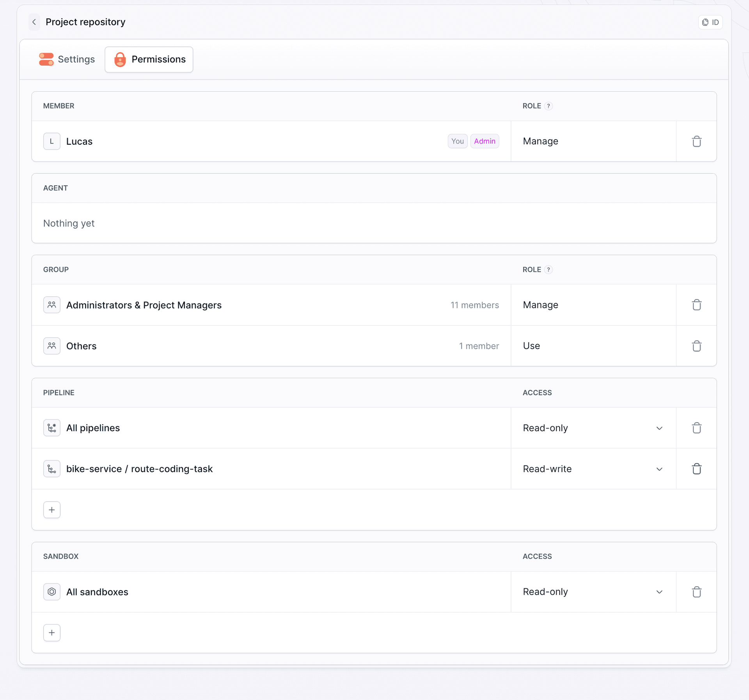
Task: Select the All pipelines label
Action: coord(93,428)
